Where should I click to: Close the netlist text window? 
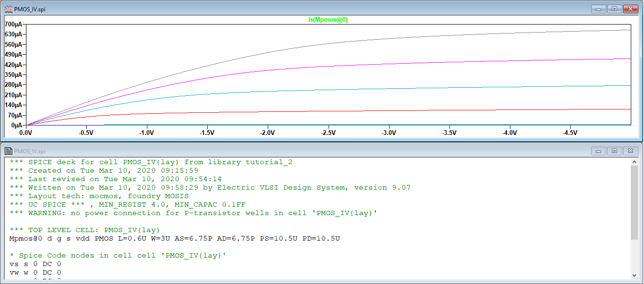[630, 151]
